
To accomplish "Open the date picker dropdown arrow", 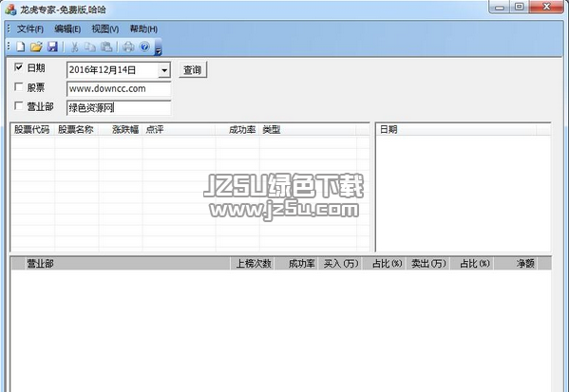I will 164,70.
